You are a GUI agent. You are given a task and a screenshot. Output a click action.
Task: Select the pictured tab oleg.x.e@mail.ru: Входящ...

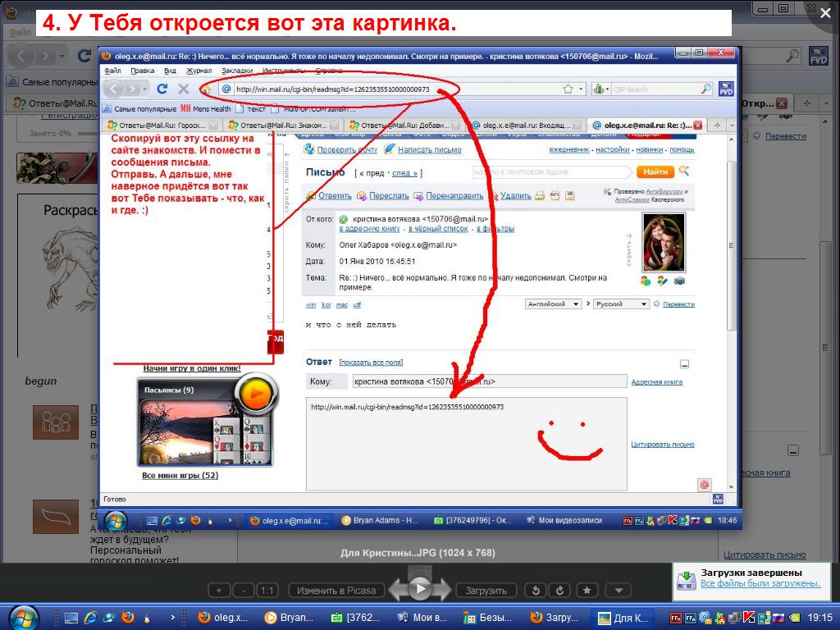525,125
